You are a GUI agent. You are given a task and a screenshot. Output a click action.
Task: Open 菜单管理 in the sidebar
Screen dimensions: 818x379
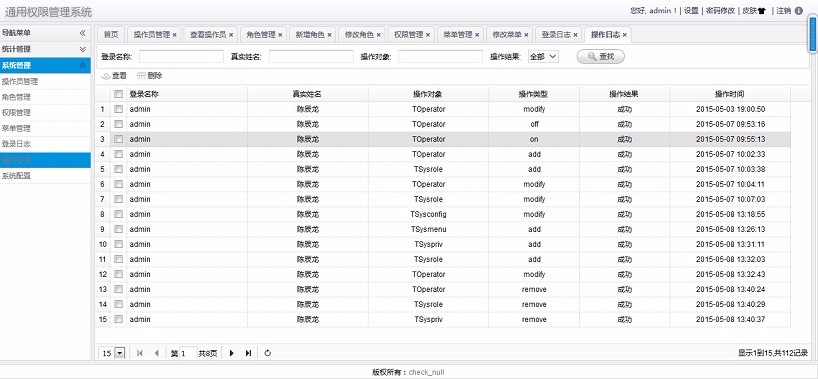coord(45,128)
